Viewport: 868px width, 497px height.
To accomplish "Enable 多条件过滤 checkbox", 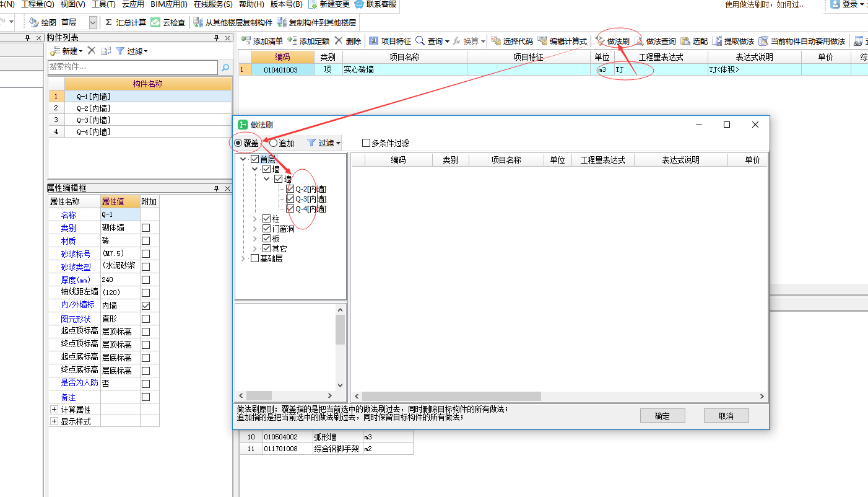I will 366,143.
